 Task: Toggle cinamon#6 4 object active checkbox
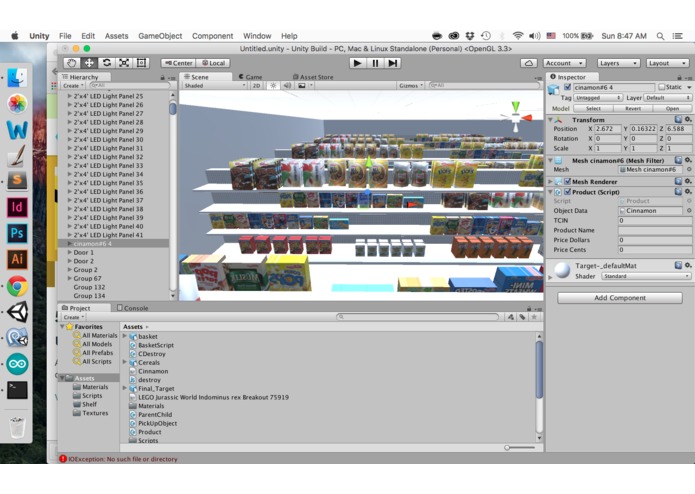tap(567, 87)
